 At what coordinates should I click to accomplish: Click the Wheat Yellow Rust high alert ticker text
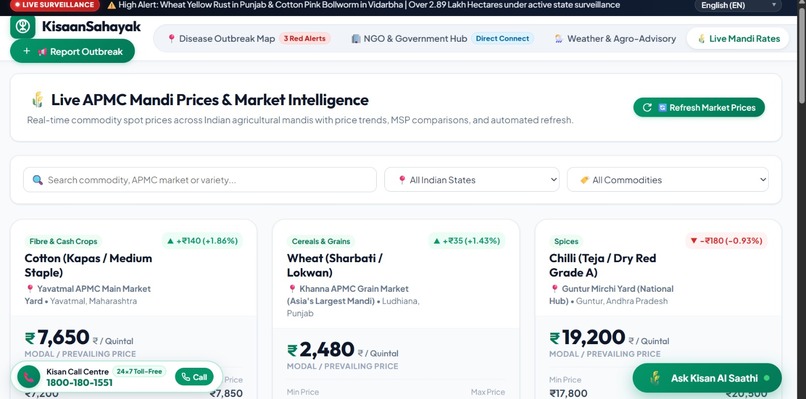click(x=369, y=5)
